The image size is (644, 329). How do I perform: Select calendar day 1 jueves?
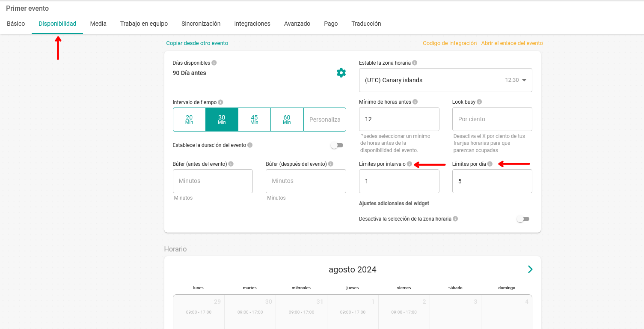click(x=353, y=312)
